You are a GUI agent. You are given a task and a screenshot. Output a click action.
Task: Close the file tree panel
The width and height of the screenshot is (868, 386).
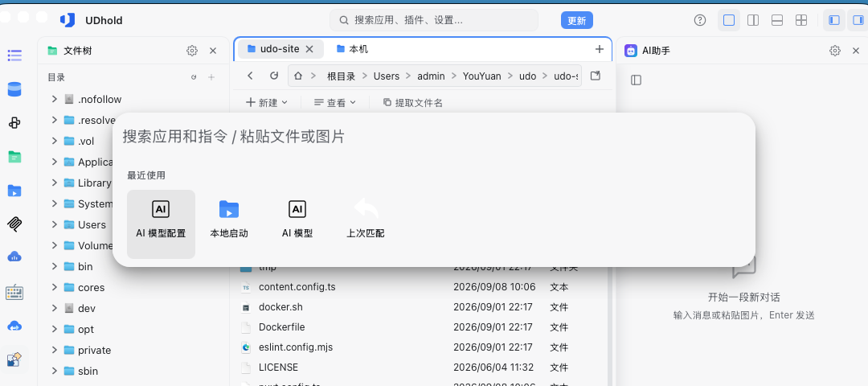point(213,51)
